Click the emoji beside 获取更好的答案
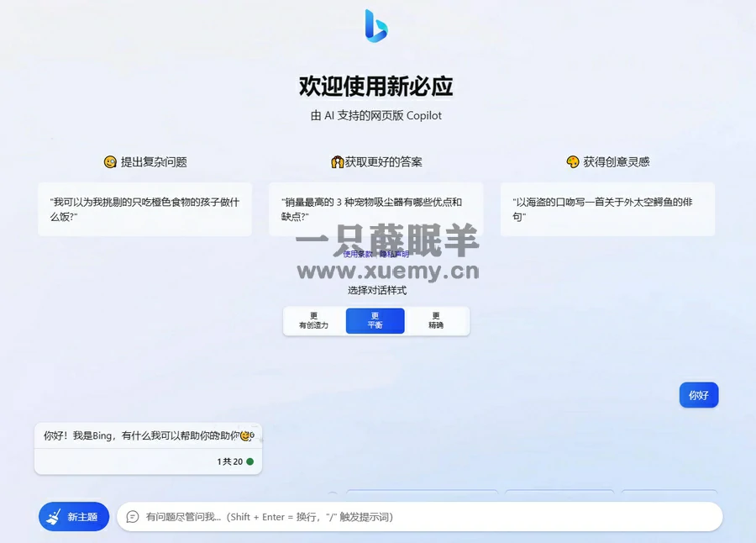The height and width of the screenshot is (543, 756). (337, 161)
